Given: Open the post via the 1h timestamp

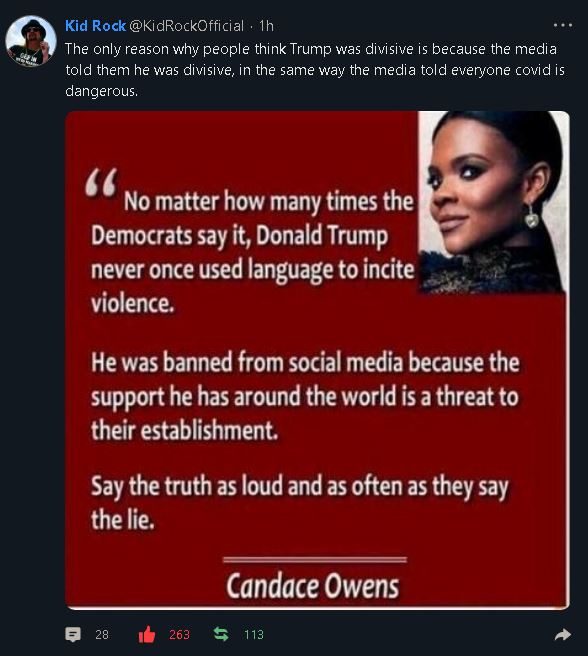Looking at the screenshot, I should [x=266, y=26].
